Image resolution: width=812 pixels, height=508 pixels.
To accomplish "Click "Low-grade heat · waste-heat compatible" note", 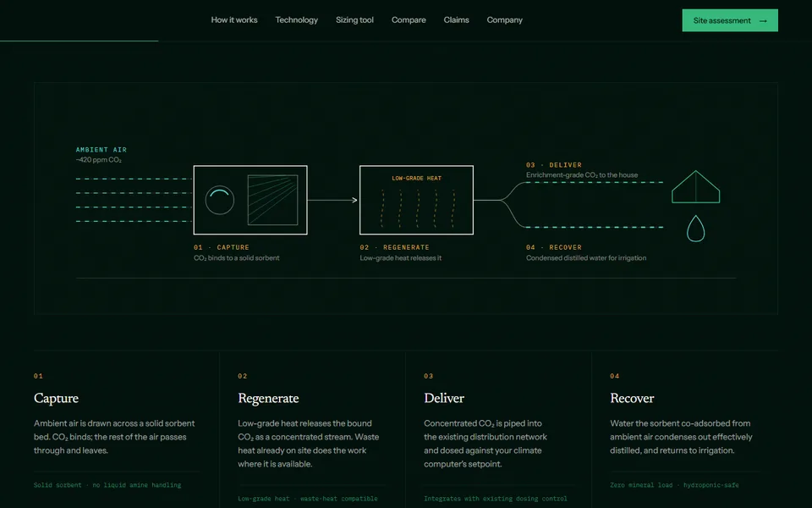I will pos(308,499).
